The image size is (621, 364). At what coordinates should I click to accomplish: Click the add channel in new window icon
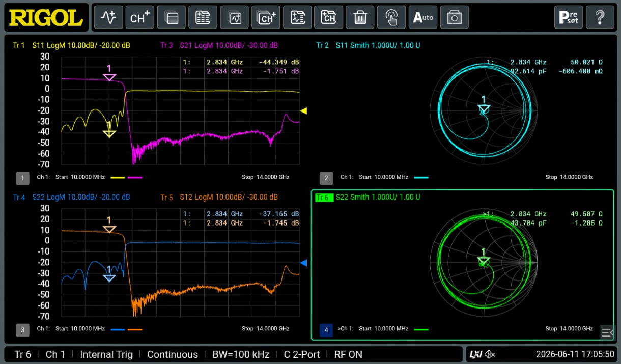(x=266, y=17)
